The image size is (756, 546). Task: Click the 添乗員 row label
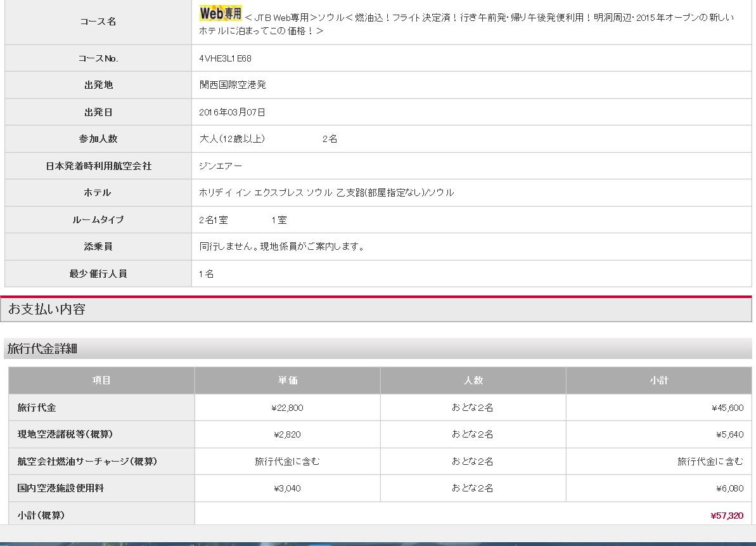coord(98,247)
